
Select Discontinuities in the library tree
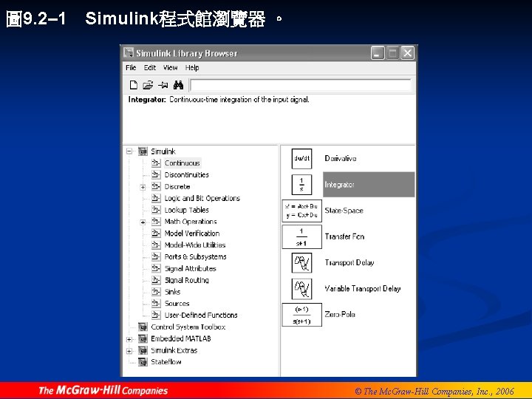[187, 174]
